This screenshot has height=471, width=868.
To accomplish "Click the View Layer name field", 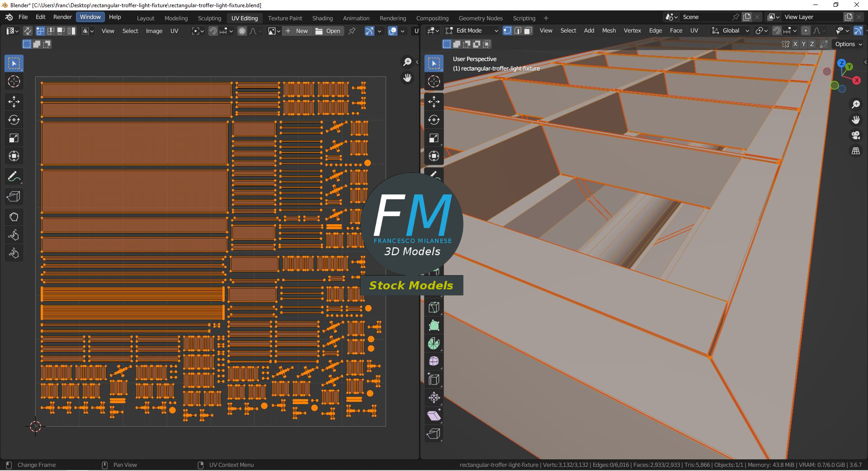I will pos(812,17).
